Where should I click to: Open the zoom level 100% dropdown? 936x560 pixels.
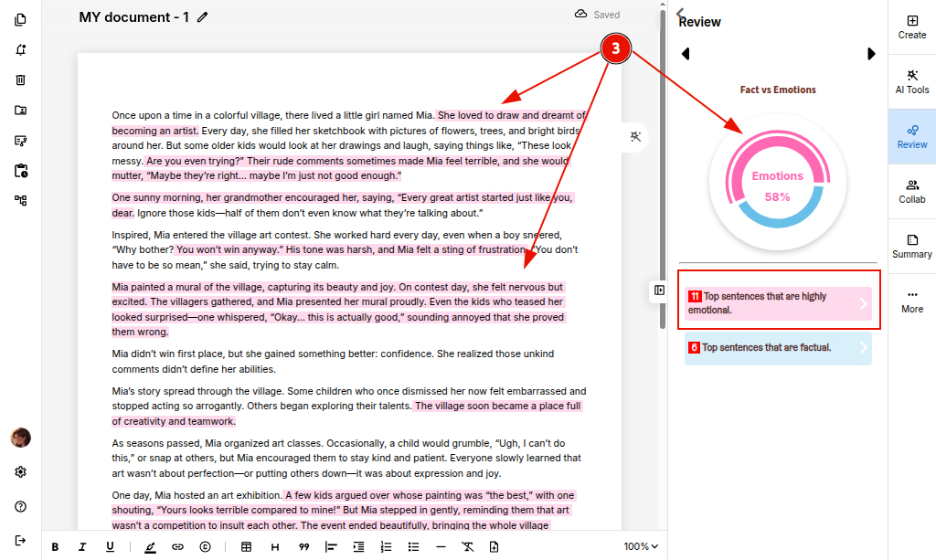tap(641, 547)
